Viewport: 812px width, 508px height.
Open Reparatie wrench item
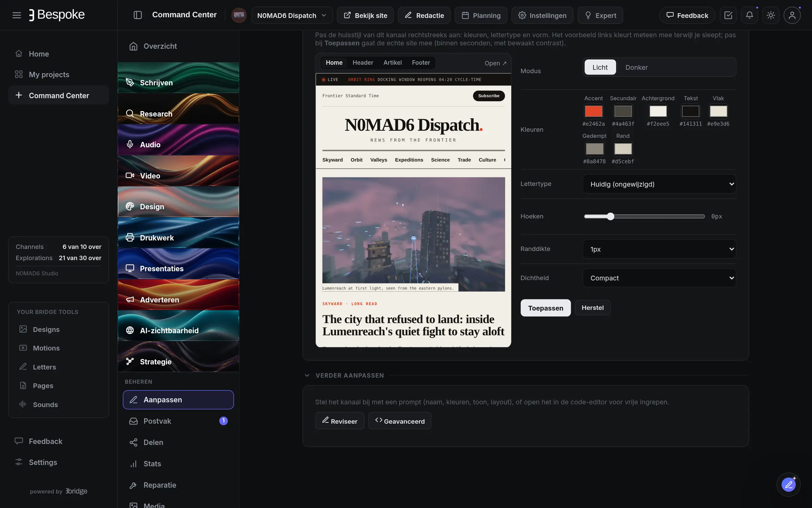(x=178, y=485)
